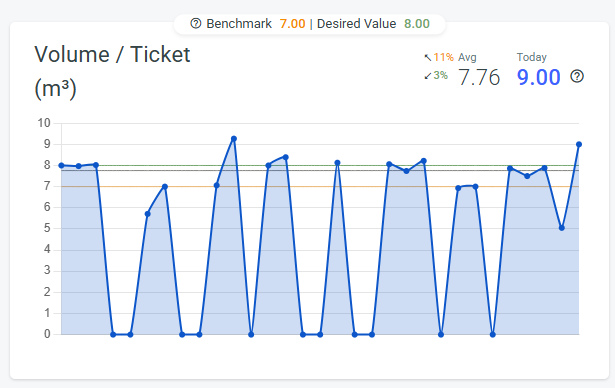This screenshot has width=615, height=388.
Task: Click the y-axis label 5
Action: point(47,228)
